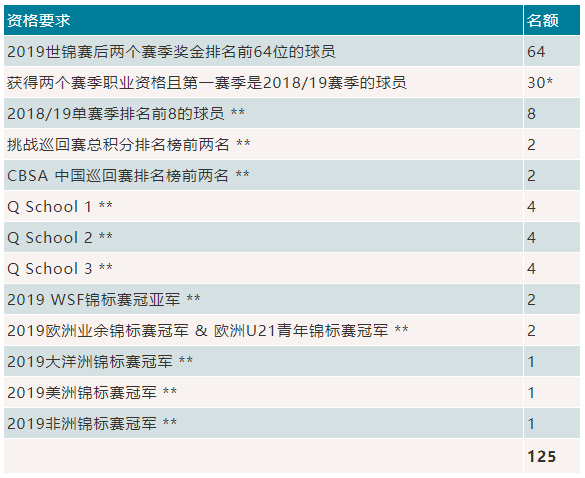Screen dimensions: 585x478
Task: Click the 挑战巡回赛总积分排名榜前两名 row
Action: [x=292, y=144]
